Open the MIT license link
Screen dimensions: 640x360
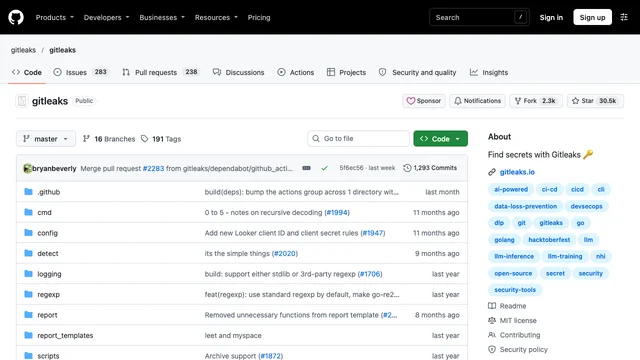tap(513, 320)
